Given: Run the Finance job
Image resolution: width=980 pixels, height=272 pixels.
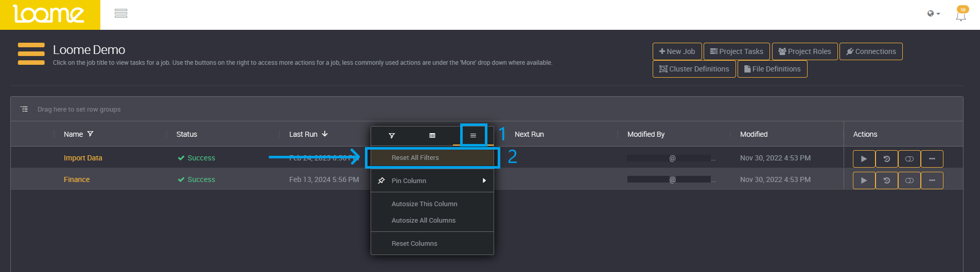Looking at the screenshot, I should 864,180.
